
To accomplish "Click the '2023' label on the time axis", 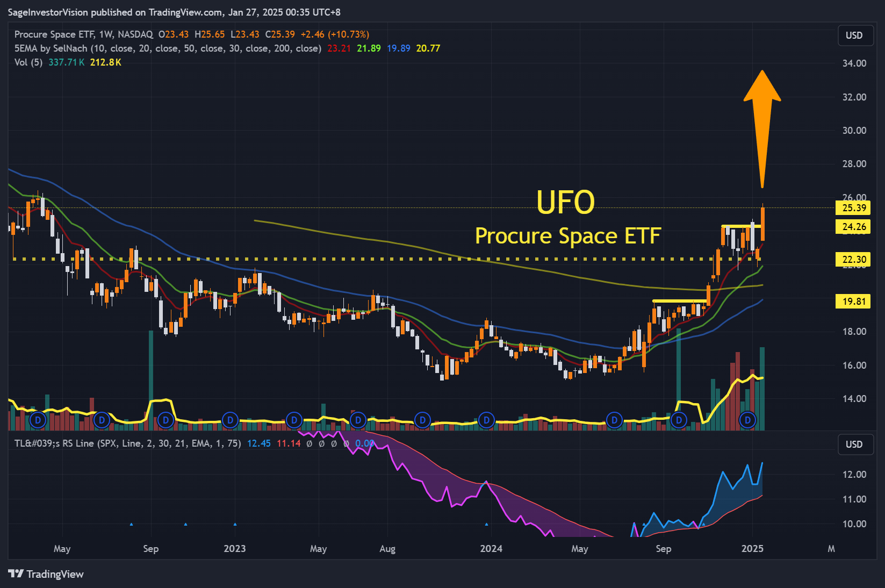I will [235, 549].
